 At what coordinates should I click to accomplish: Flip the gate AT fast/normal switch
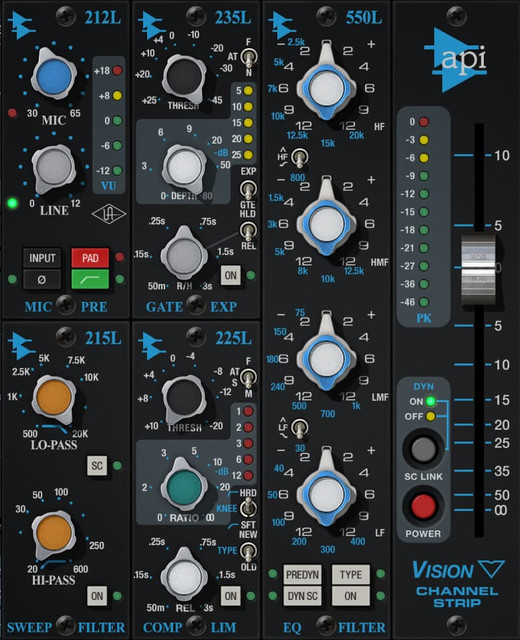coord(248,58)
